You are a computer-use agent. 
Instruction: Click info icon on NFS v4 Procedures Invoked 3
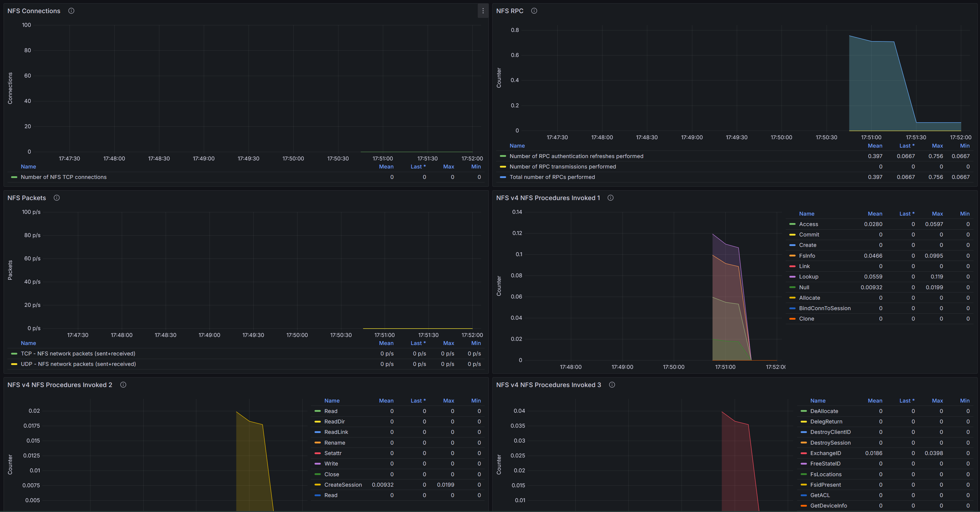click(612, 385)
